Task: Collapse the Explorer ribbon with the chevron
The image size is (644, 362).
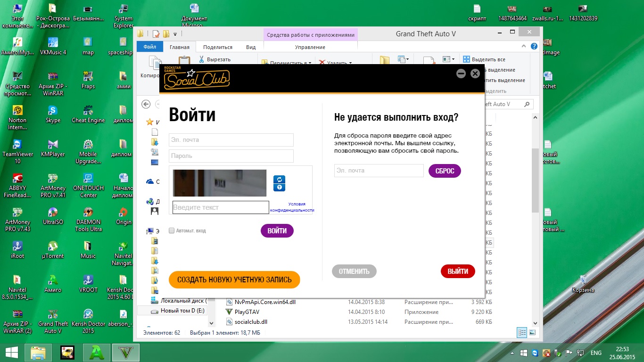Action: 524,47
